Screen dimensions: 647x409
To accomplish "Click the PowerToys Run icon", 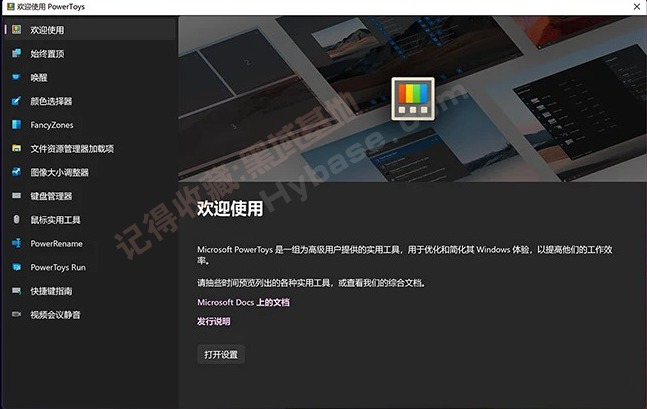I will (x=17, y=267).
